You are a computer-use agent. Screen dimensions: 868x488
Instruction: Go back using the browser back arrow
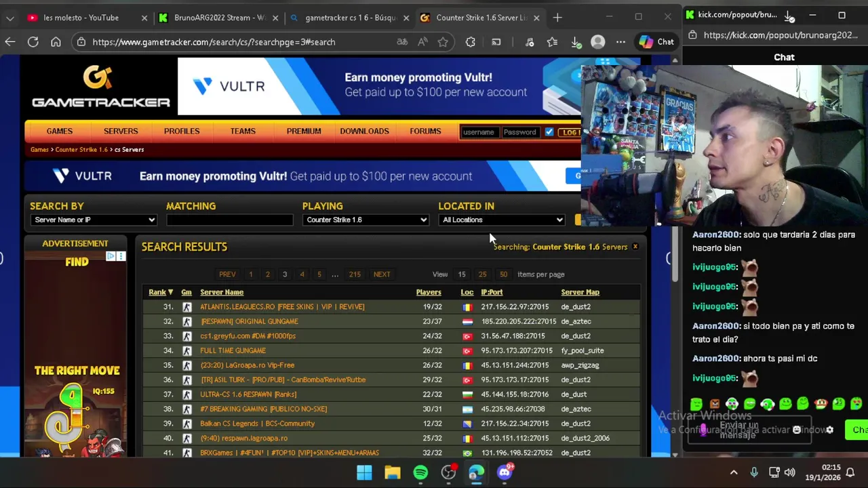click(10, 42)
